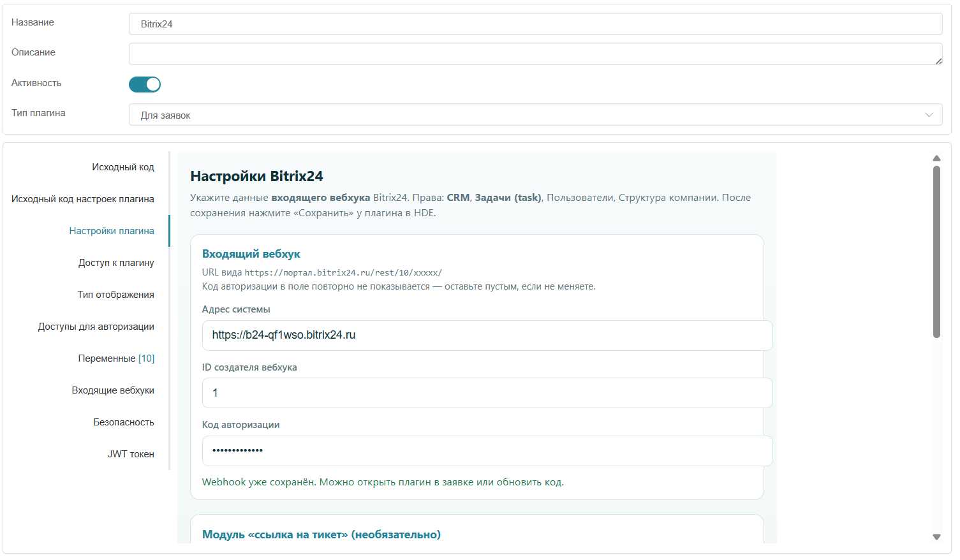The height and width of the screenshot is (560, 960).
Task: Click the Тип плагина label
Action: (38, 113)
